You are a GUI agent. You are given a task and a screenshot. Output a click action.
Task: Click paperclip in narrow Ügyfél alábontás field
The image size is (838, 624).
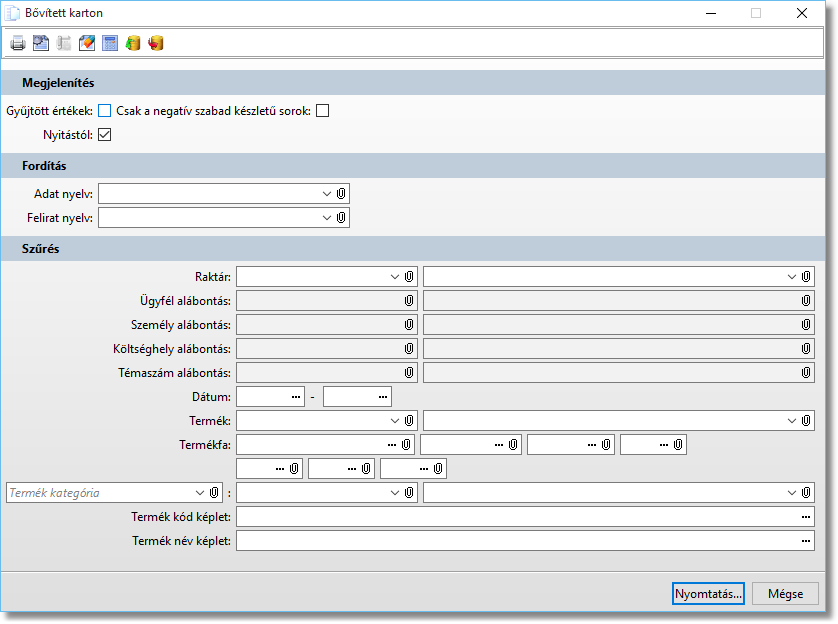point(409,301)
